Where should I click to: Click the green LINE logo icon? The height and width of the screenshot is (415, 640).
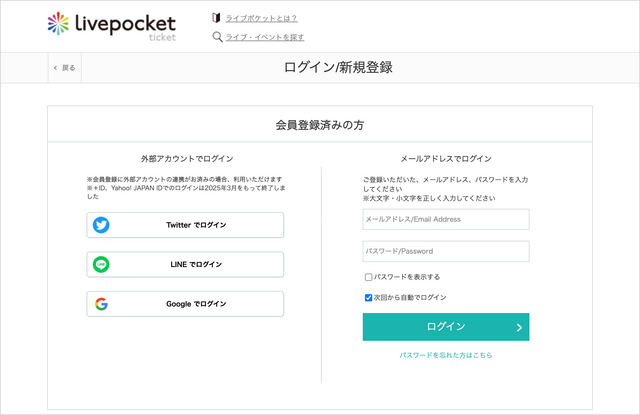coord(101,264)
